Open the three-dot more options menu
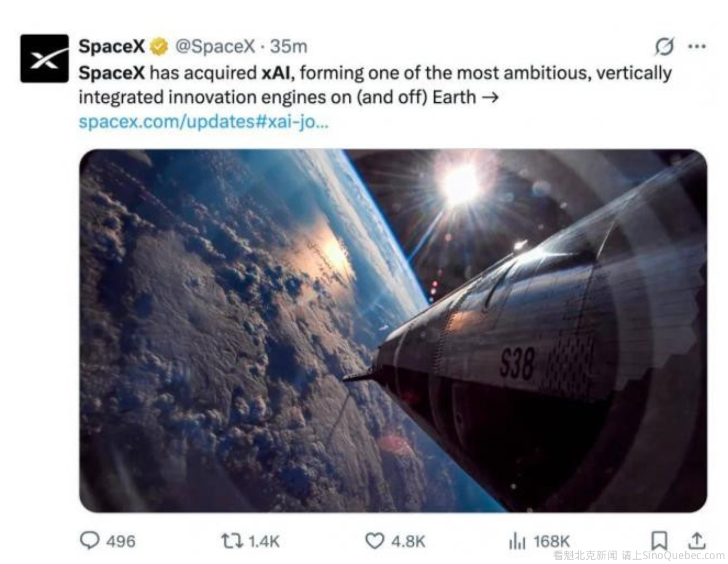 click(x=697, y=47)
